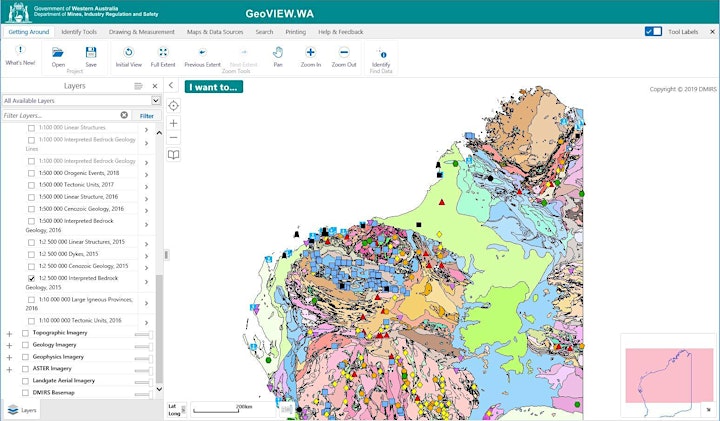Screen dimensions: 720x421
Task: Switch to Identify Tools tab
Action: tap(79, 32)
